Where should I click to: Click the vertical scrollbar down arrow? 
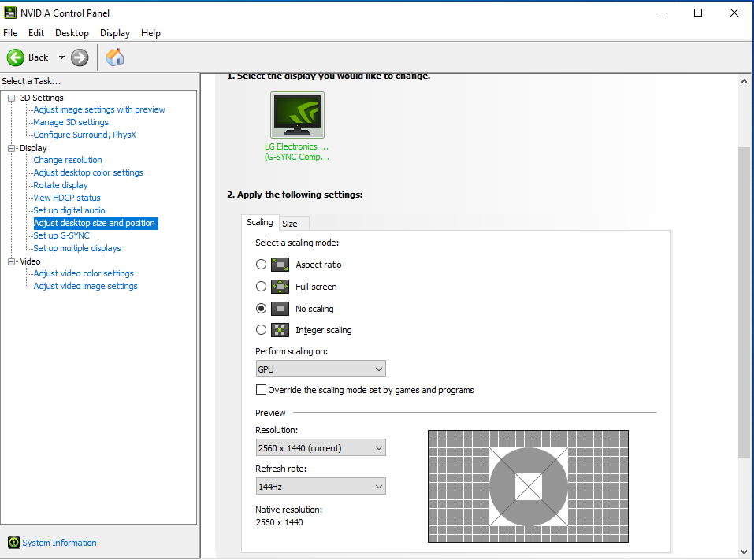click(745, 552)
